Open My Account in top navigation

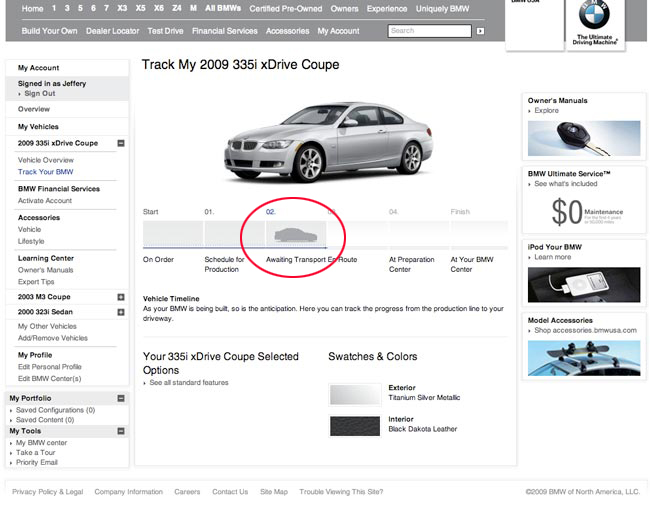click(338, 31)
